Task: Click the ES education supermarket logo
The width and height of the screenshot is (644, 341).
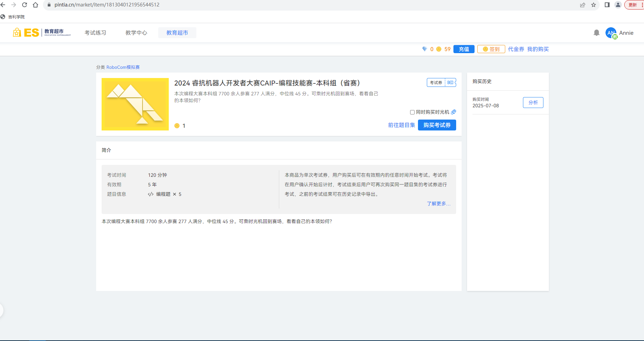Action: [42, 33]
